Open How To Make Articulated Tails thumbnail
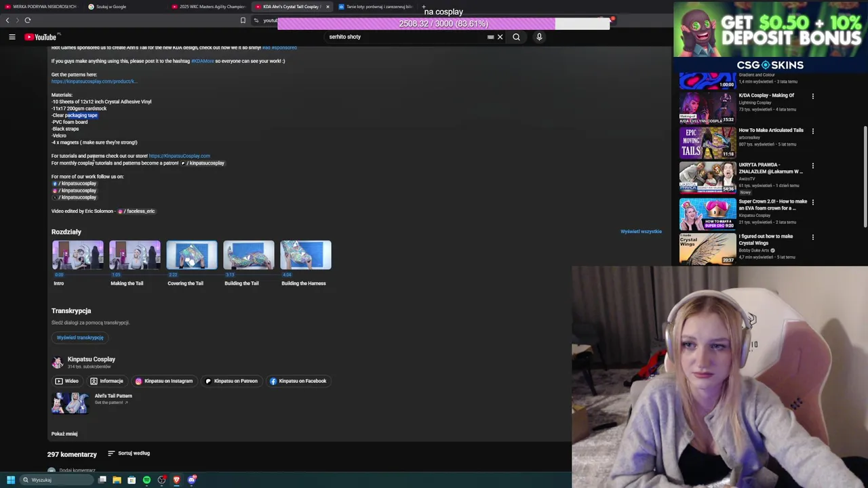The width and height of the screenshot is (868, 488). click(707, 142)
